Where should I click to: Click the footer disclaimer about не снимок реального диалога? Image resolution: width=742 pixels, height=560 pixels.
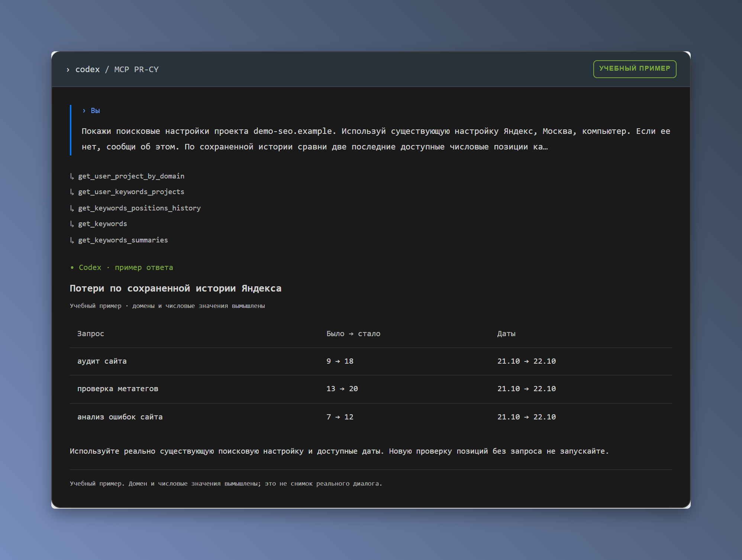(x=226, y=484)
